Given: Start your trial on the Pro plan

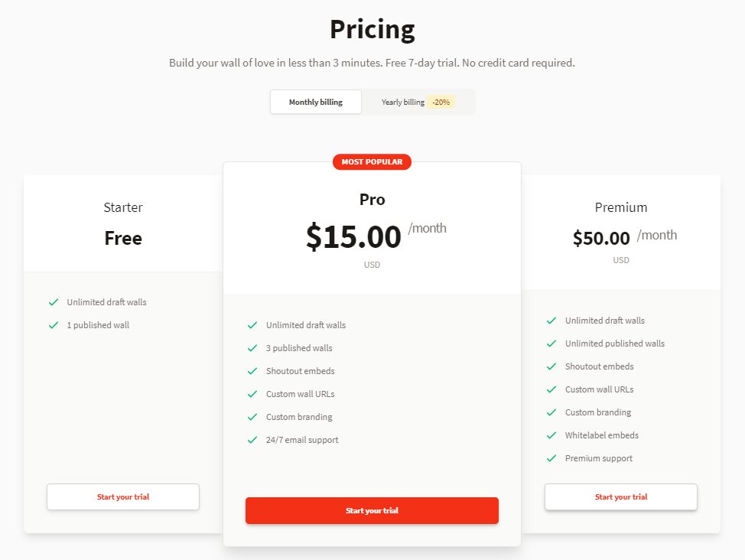Looking at the screenshot, I should [x=372, y=510].
